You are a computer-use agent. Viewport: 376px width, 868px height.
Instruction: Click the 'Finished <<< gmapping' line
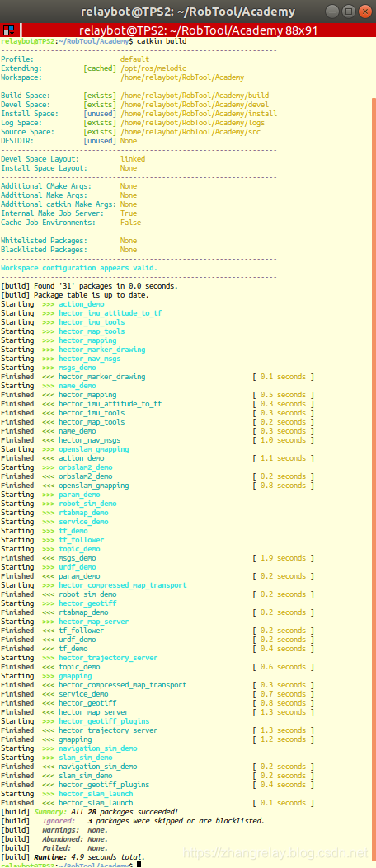click(x=157, y=739)
